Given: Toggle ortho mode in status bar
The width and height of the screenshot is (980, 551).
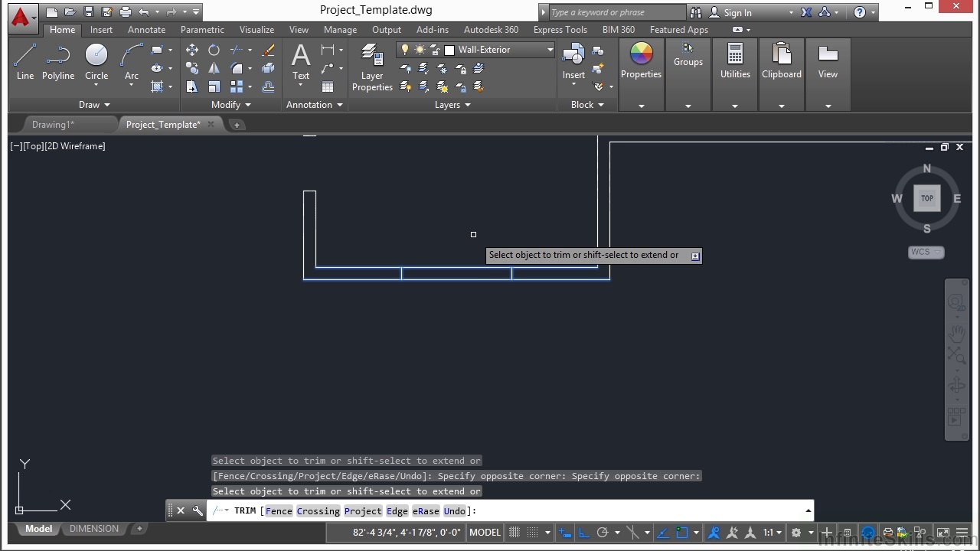Looking at the screenshot, I should pos(583,533).
